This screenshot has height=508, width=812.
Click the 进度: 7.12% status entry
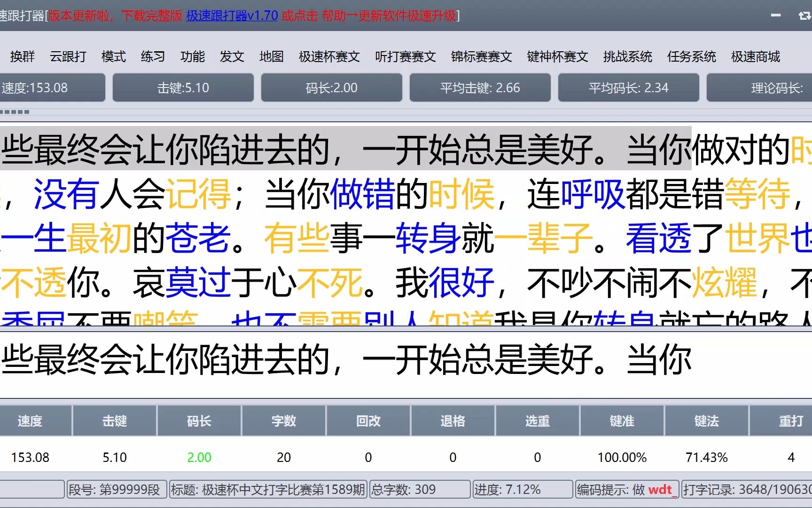523,490
